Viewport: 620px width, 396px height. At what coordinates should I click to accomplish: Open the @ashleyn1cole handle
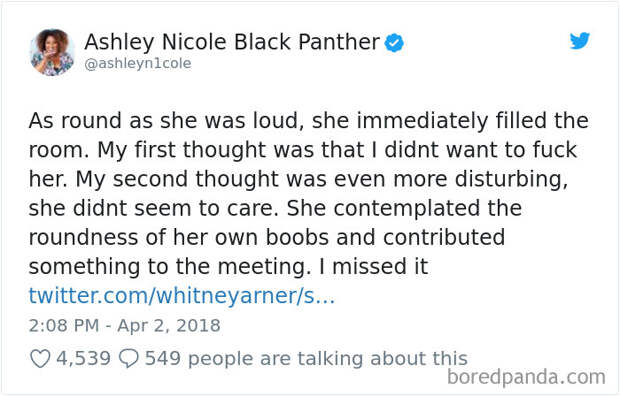click(138, 63)
